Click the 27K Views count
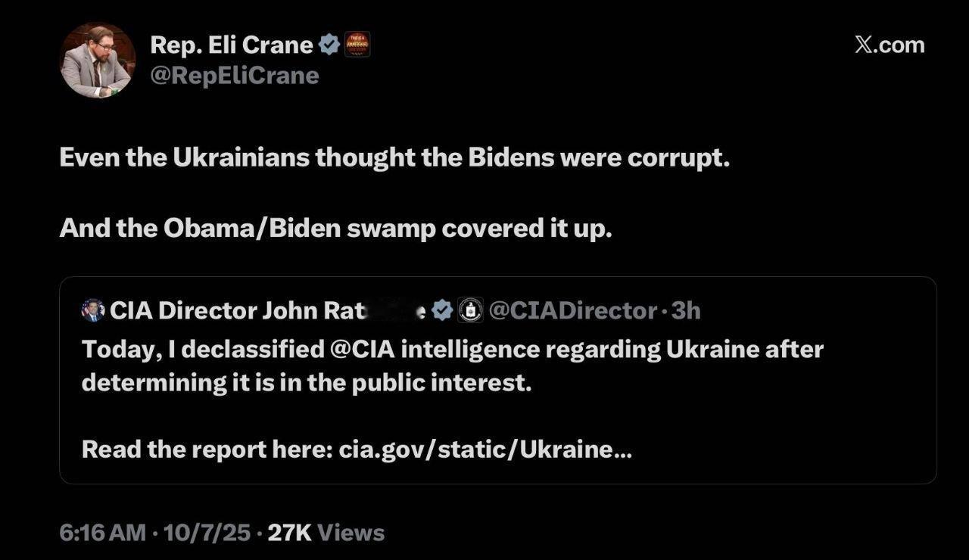This screenshot has height=560, width=969. (326, 533)
